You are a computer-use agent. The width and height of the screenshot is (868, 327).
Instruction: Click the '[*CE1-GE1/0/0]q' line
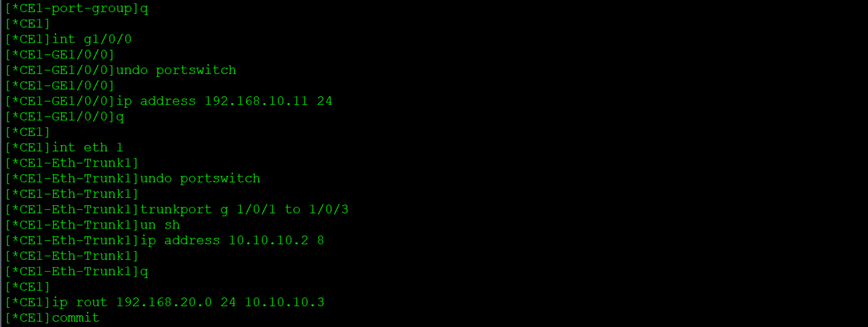coord(65,116)
